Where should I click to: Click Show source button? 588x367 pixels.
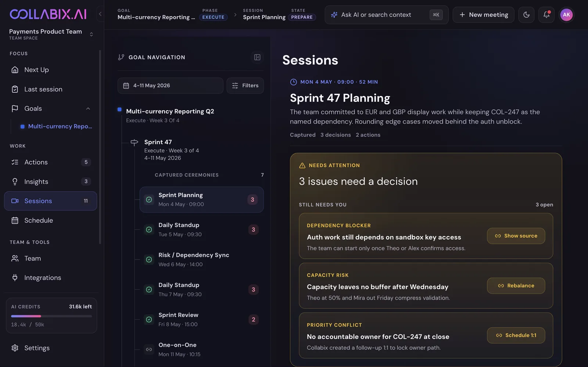pos(516,236)
